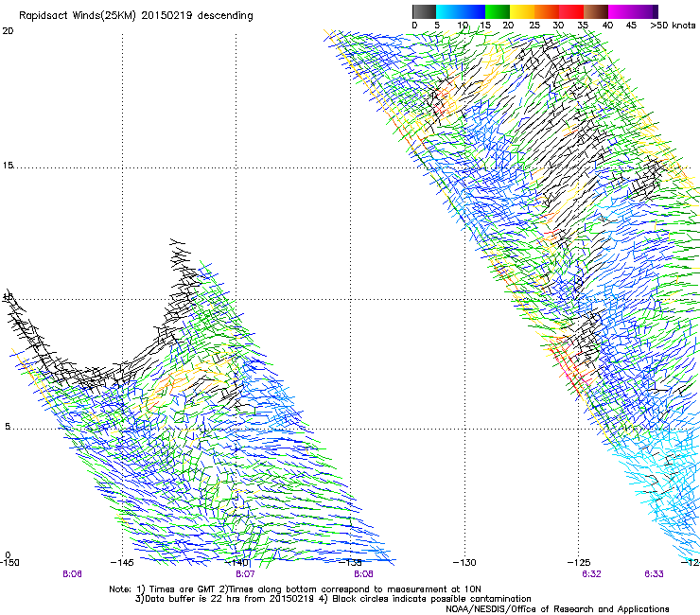
Task: Click the latitude label 20
Action: click(x=8, y=30)
